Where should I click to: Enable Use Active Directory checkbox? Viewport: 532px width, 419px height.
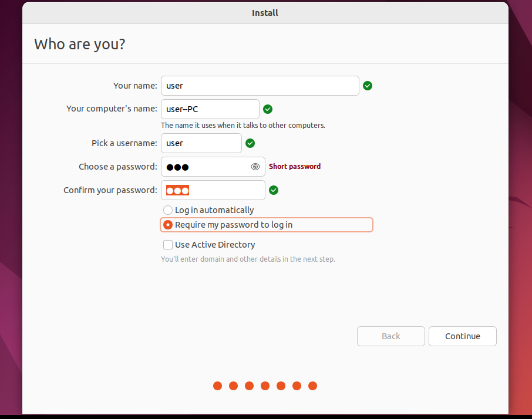(168, 245)
